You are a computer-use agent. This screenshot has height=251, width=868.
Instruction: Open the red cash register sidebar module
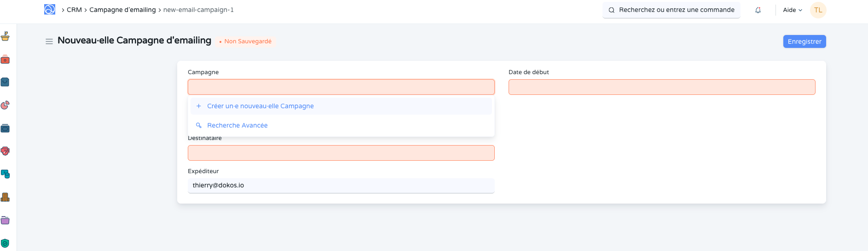pos(5,59)
